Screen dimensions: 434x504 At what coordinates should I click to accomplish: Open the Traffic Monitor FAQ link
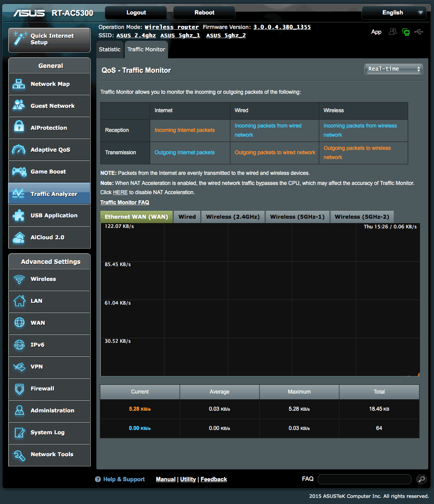tap(124, 202)
